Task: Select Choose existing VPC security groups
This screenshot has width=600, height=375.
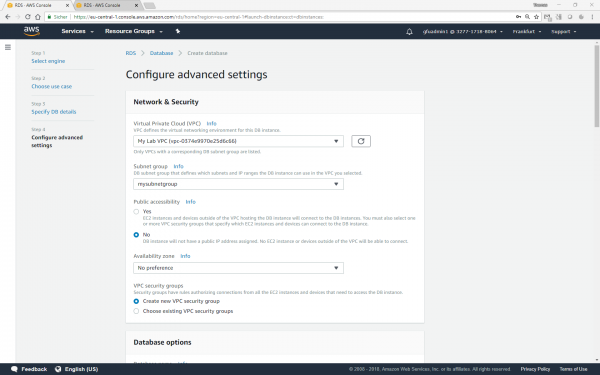Action: (136, 311)
